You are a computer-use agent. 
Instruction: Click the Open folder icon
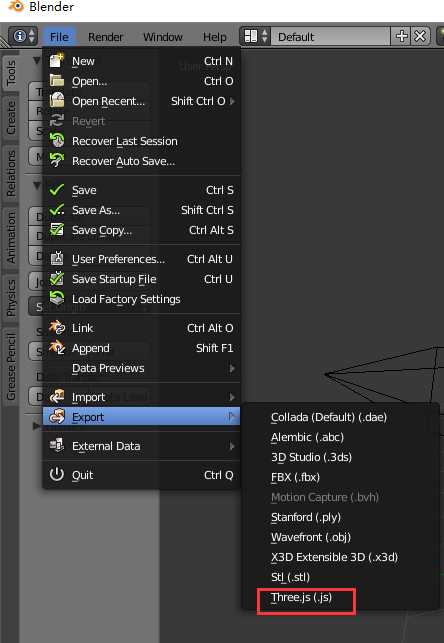click(x=57, y=80)
